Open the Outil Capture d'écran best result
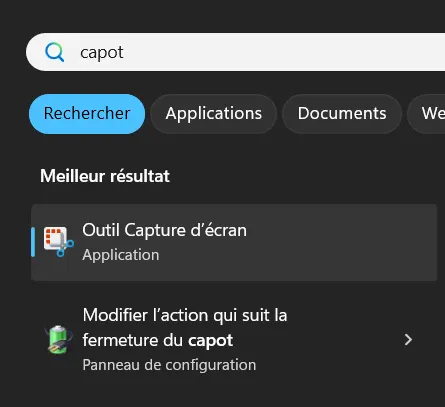 tap(234, 242)
